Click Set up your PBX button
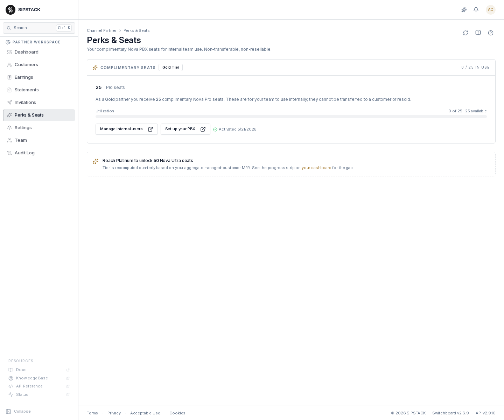Viewport: 504px width, 420px height. pos(185,129)
